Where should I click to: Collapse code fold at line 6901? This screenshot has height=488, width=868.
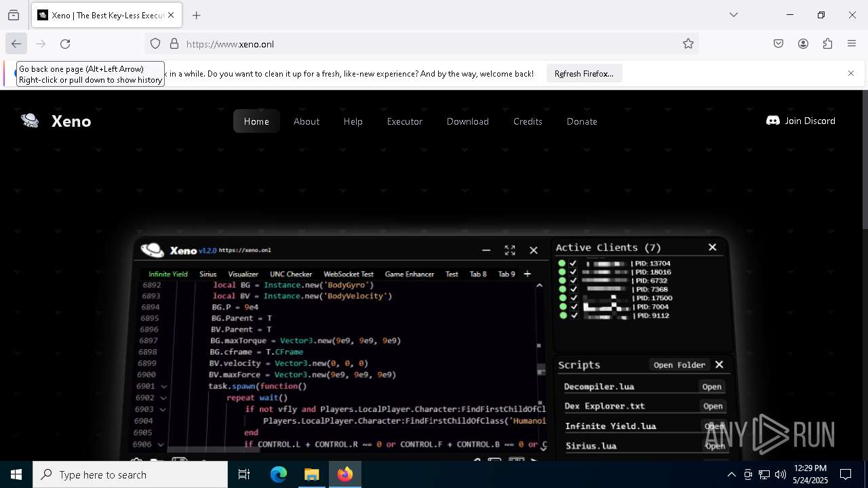(164, 386)
